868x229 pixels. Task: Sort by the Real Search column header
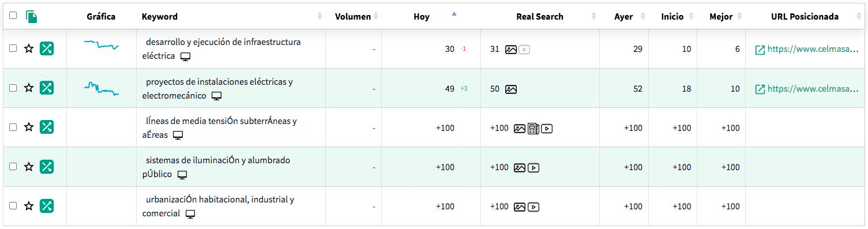pos(539,17)
